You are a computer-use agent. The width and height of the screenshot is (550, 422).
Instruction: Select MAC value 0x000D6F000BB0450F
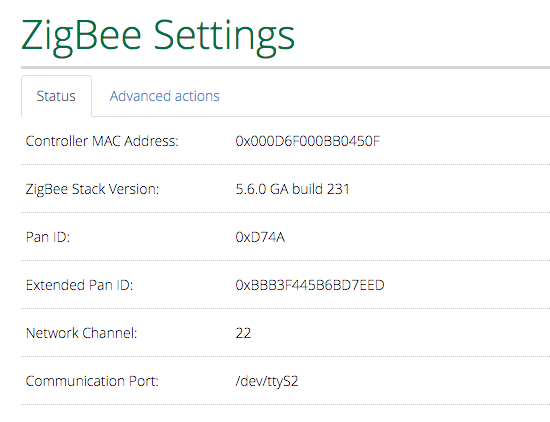click(308, 141)
